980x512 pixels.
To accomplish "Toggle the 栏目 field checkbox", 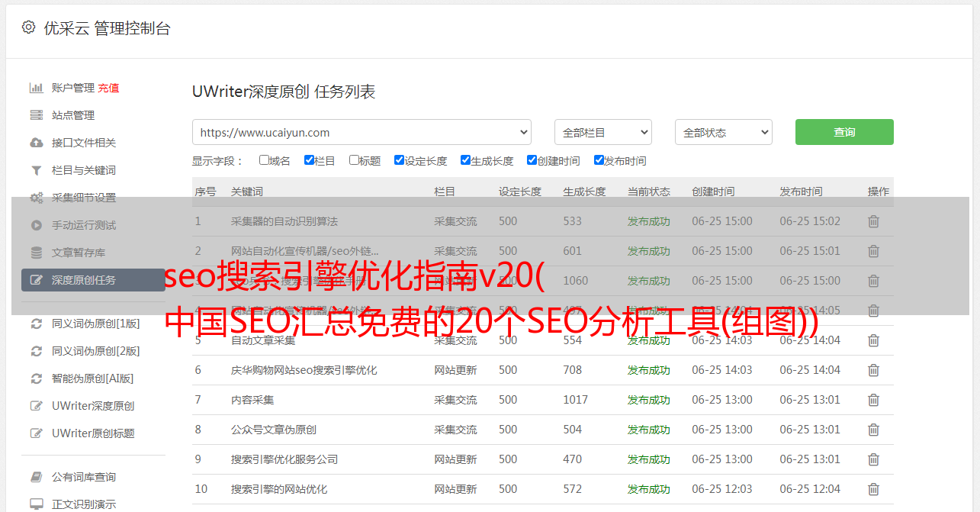I will (309, 160).
